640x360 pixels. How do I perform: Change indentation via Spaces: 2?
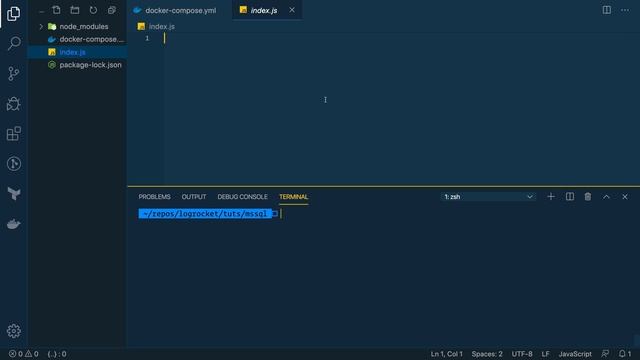tap(487, 354)
